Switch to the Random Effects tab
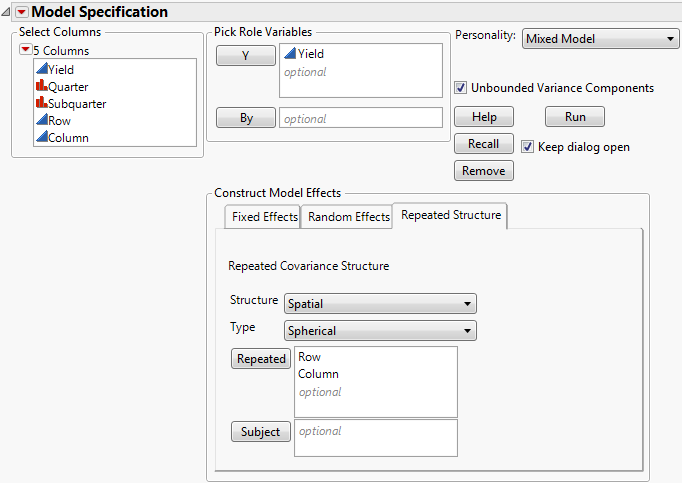The width and height of the screenshot is (682, 483). [x=348, y=217]
